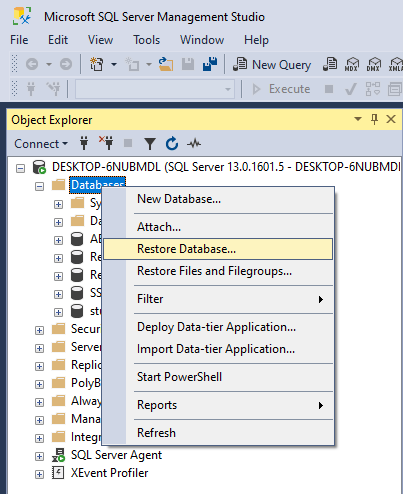Image resolution: width=403 pixels, height=494 pixels.
Task: Click the MDX query icon
Action: (x=352, y=64)
